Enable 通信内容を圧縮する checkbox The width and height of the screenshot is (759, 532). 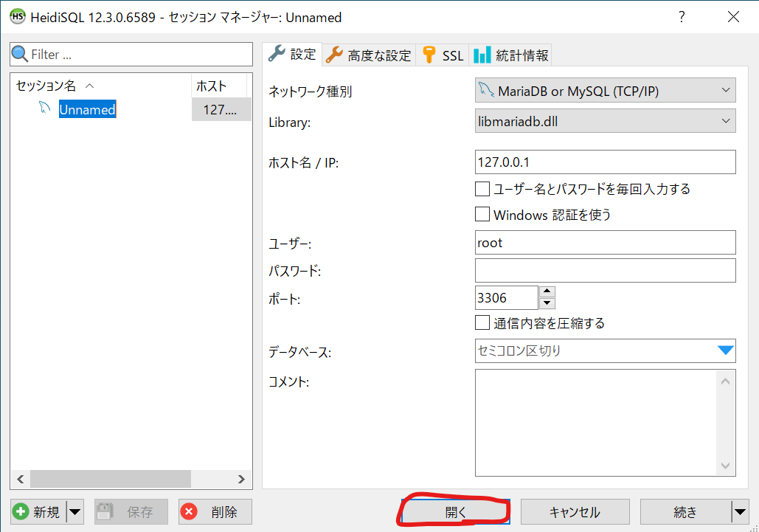pyautogui.click(x=482, y=322)
